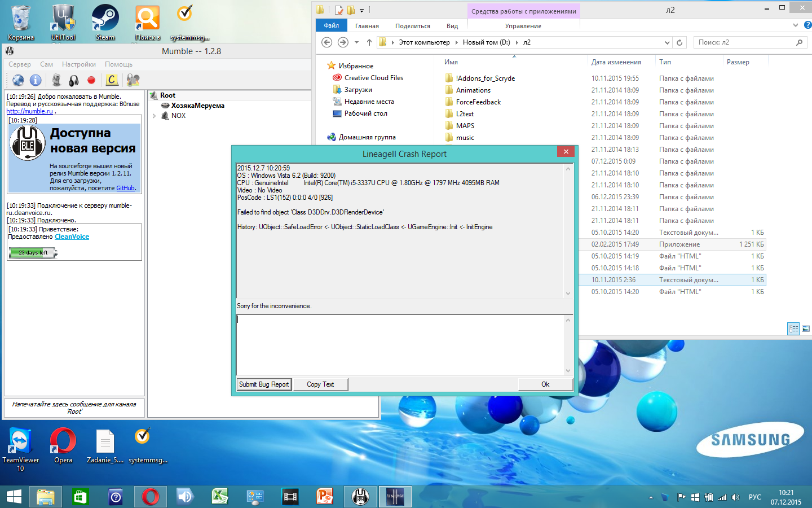
Task: Expand the Explorer ribbon with the chevron
Action: tap(795, 25)
